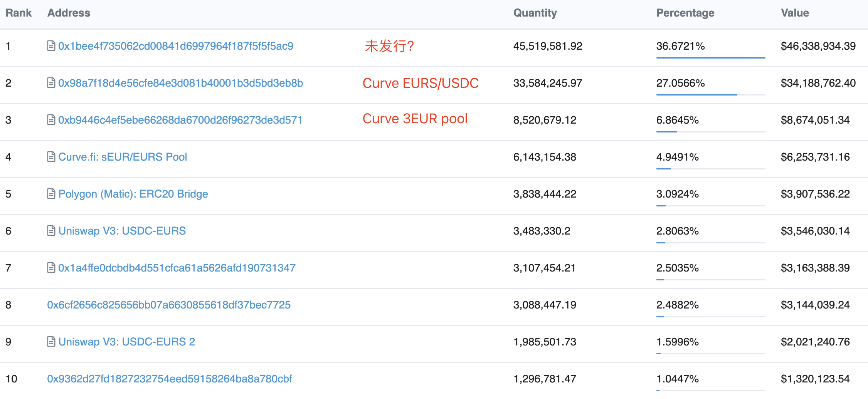Click value $3,163,388.39
Viewport: 868px width, 399px height.
click(815, 268)
